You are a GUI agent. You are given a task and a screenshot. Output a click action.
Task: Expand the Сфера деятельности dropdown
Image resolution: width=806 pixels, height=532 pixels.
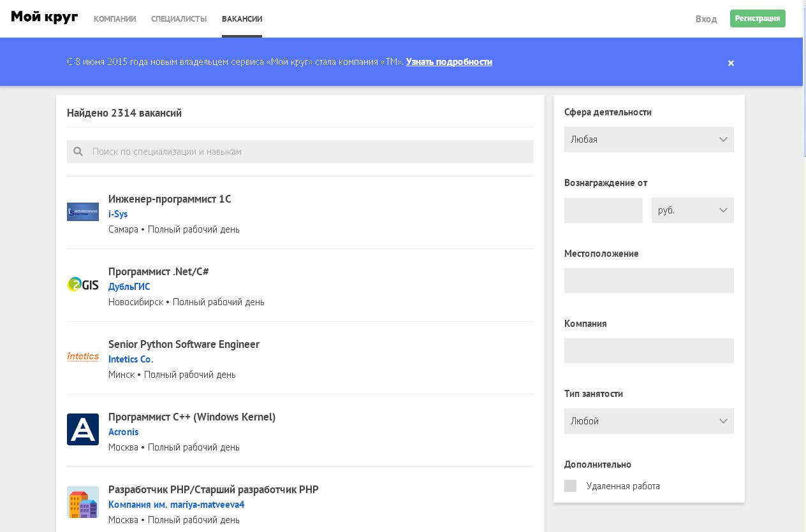648,140
